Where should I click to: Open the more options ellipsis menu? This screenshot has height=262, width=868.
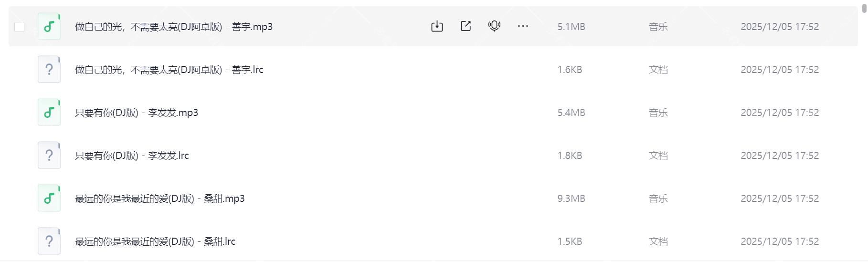point(523,26)
